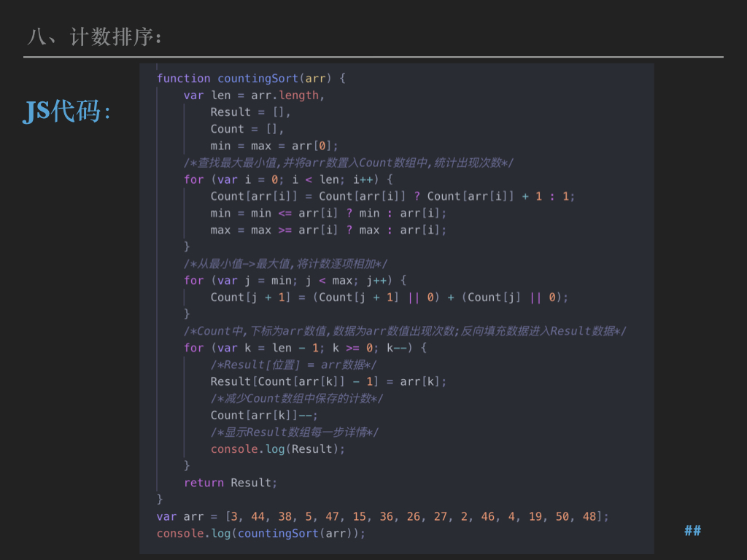
Task: Click the 'for (var k = len - 1' line
Action: pos(305,348)
